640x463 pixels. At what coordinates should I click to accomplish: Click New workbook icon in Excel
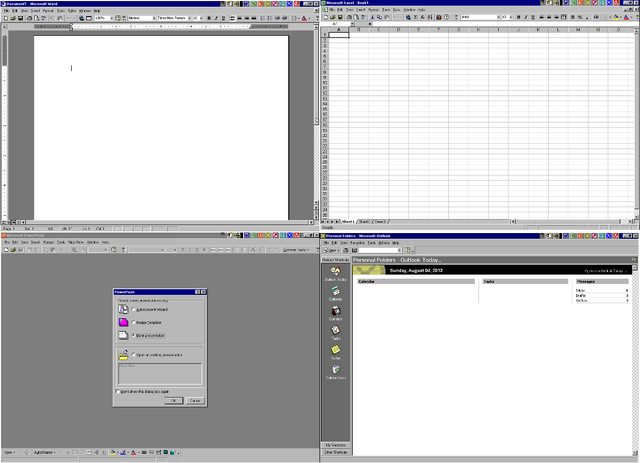pos(326,17)
